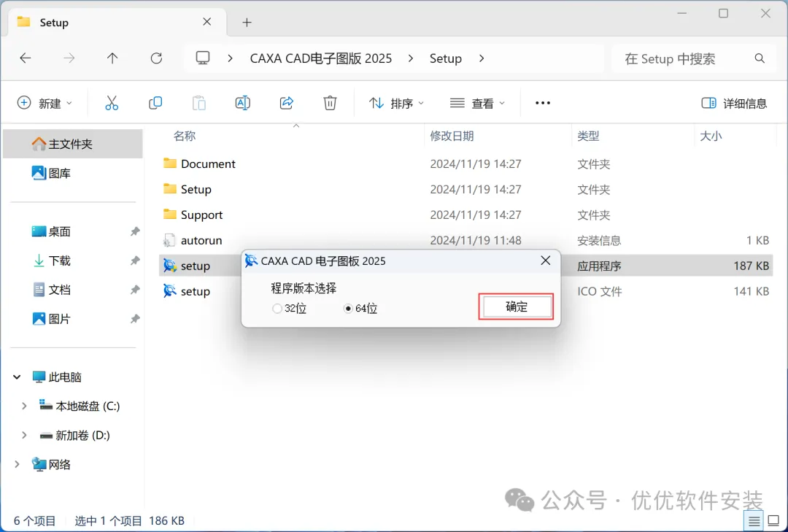
Task: Switch to details list view icon
Action: 754,522
